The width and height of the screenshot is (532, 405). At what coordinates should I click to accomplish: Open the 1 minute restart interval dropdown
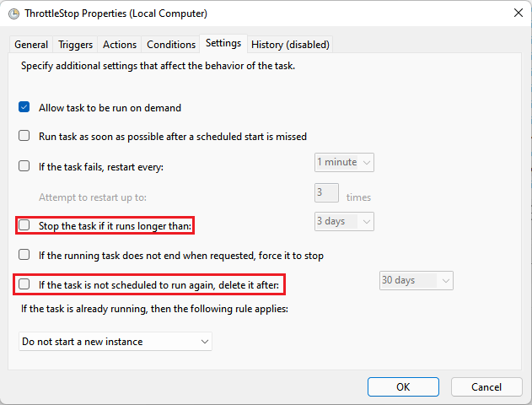click(344, 162)
